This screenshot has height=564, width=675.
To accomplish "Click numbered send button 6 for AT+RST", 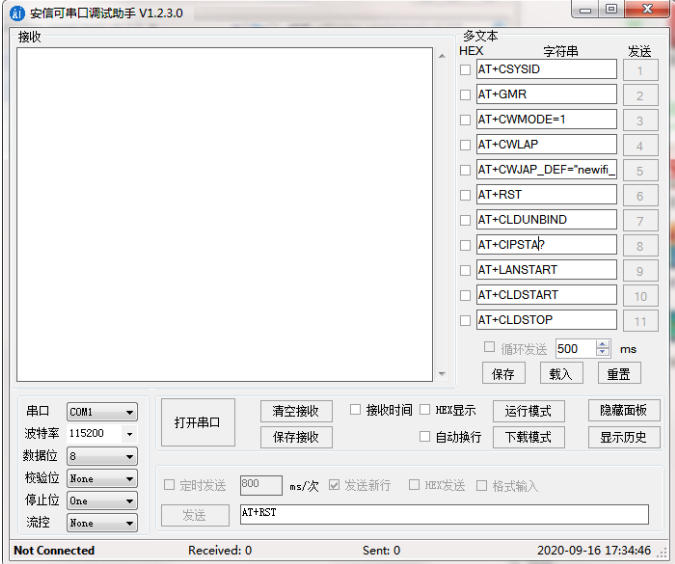I will click(640, 195).
